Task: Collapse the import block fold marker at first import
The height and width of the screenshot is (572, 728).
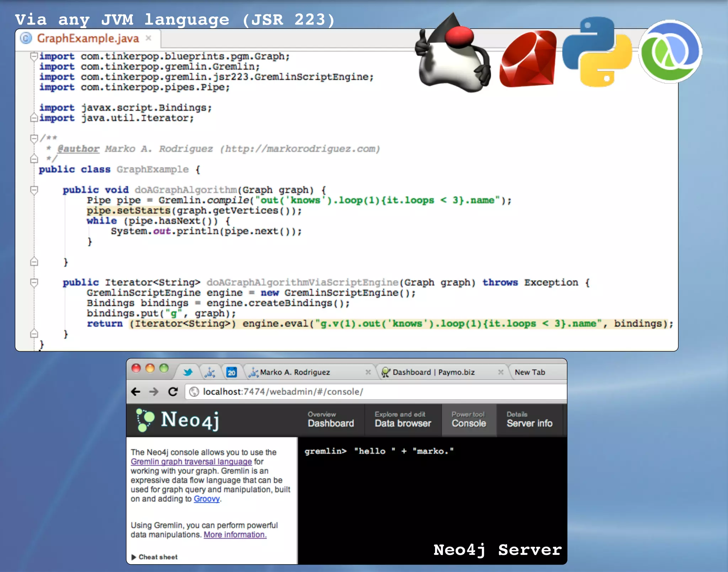Action: pyautogui.click(x=34, y=57)
